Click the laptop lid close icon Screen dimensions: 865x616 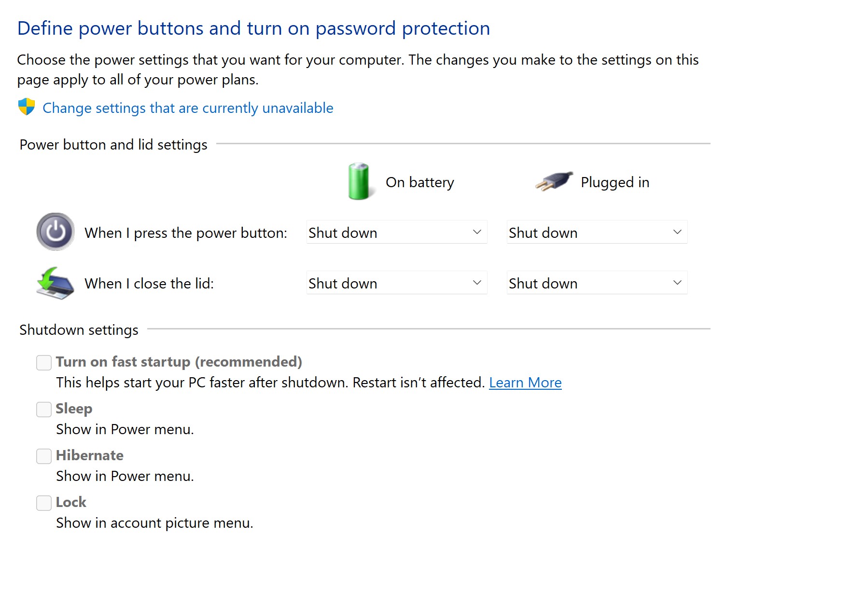[55, 283]
